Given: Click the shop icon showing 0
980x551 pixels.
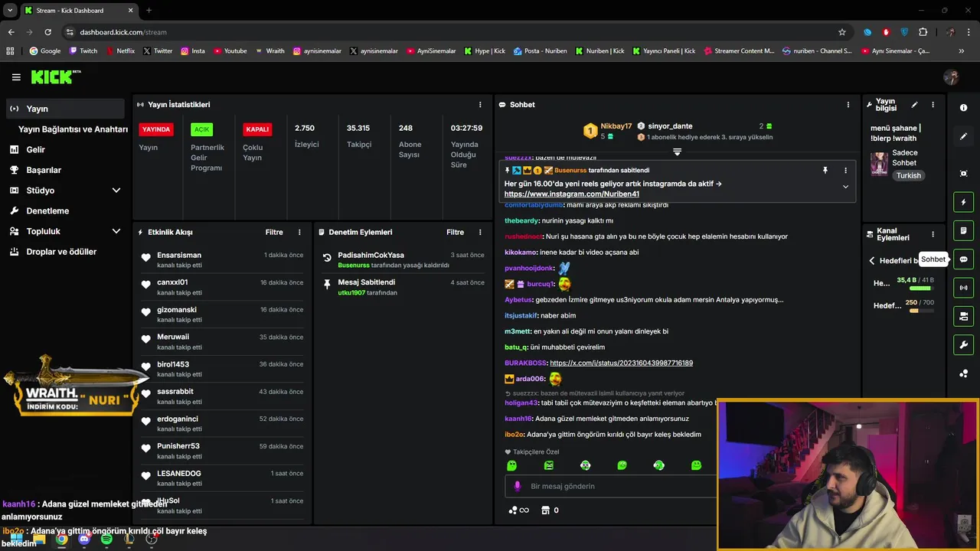Looking at the screenshot, I should 545,510.
